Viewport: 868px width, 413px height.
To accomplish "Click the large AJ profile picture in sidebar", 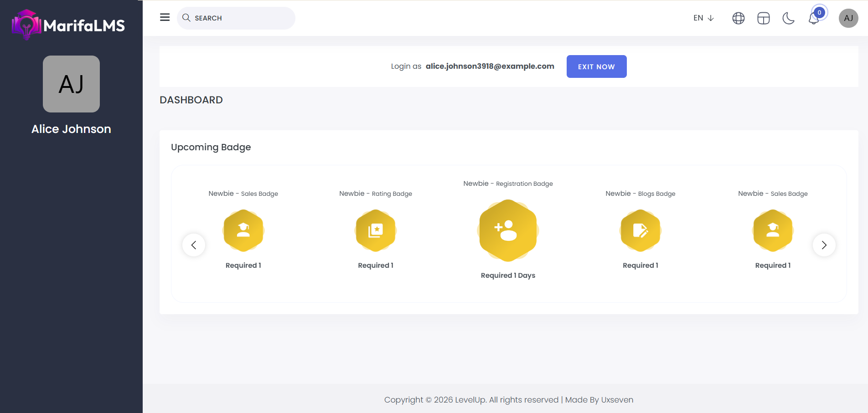I will click(x=71, y=84).
